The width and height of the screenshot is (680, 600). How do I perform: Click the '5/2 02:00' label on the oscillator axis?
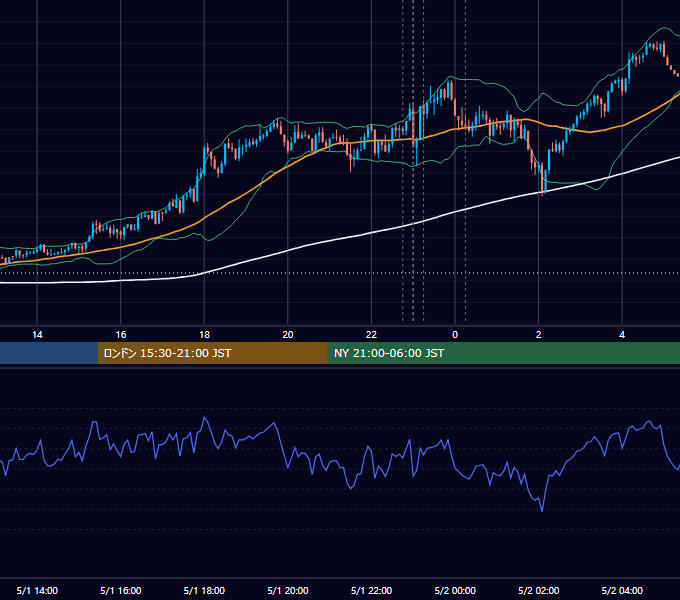pyautogui.click(x=539, y=590)
